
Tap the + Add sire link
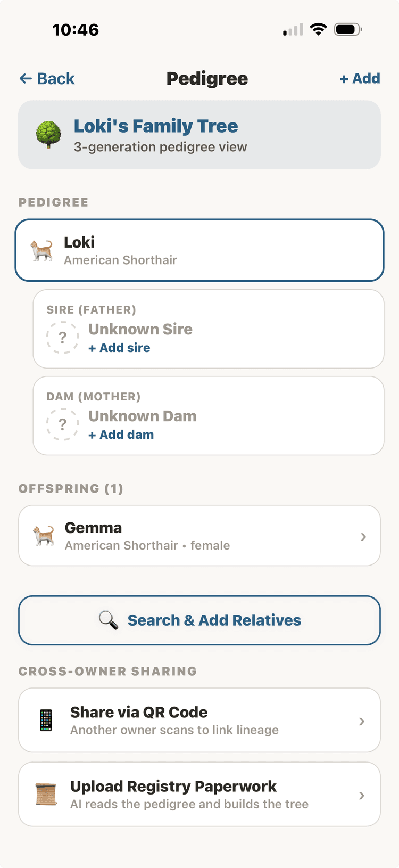click(120, 348)
